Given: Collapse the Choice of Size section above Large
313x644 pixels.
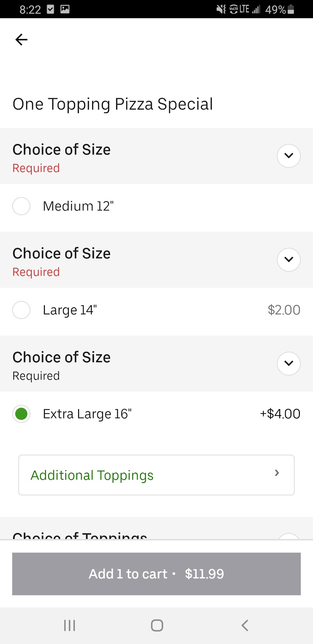Looking at the screenshot, I should coord(289,260).
